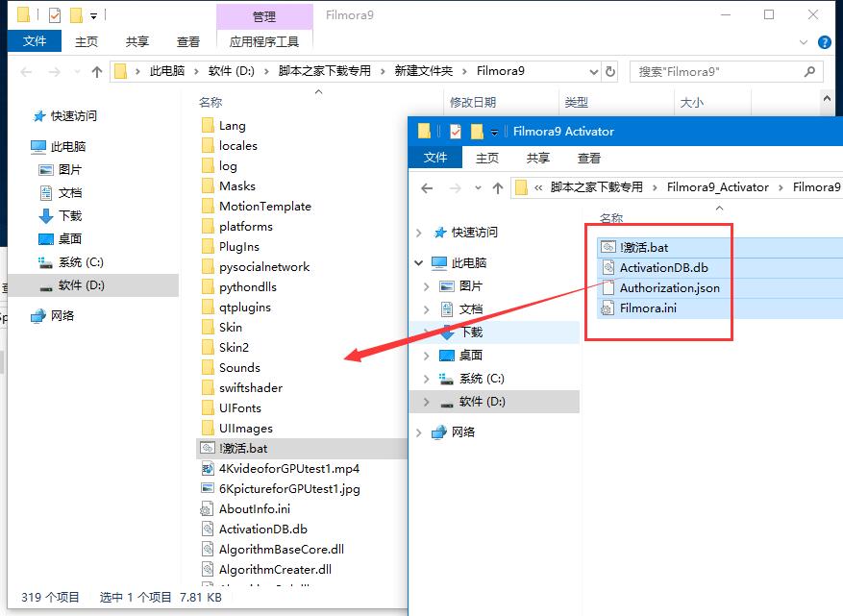This screenshot has width=843, height=616.
Task: Expand 网络 in Activator sidebar
Action: [419, 432]
